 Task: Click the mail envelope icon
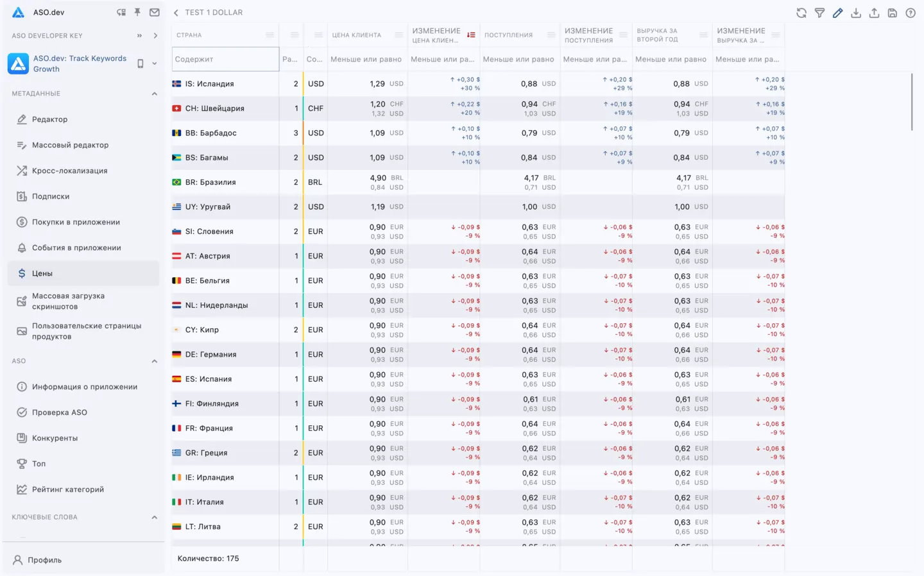(155, 12)
